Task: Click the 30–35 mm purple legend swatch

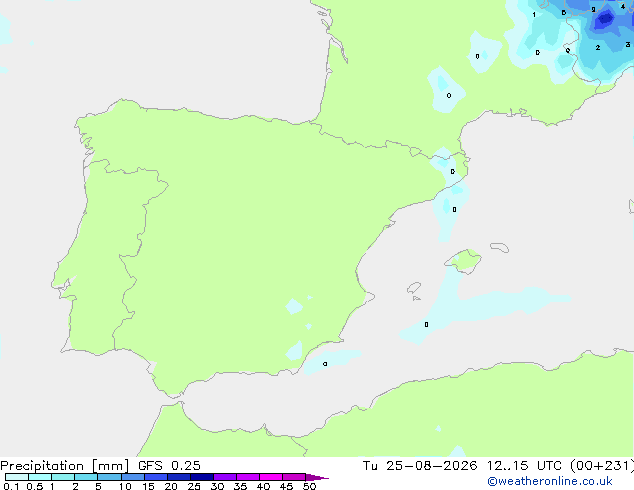Action: pyautogui.click(x=225, y=477)
